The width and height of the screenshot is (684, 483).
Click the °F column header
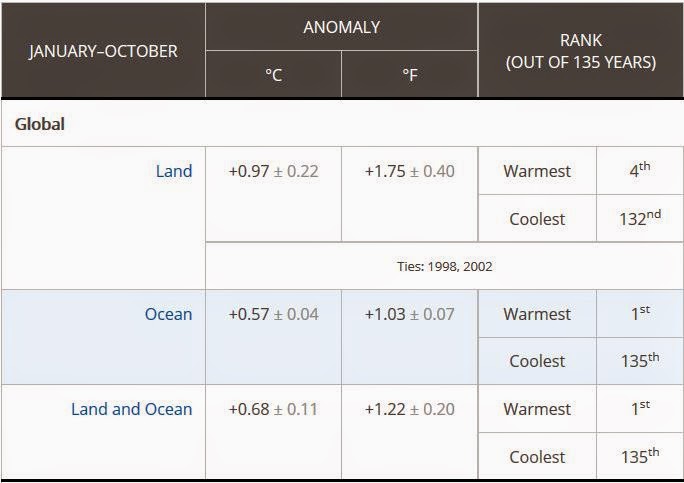coord(409,74)
